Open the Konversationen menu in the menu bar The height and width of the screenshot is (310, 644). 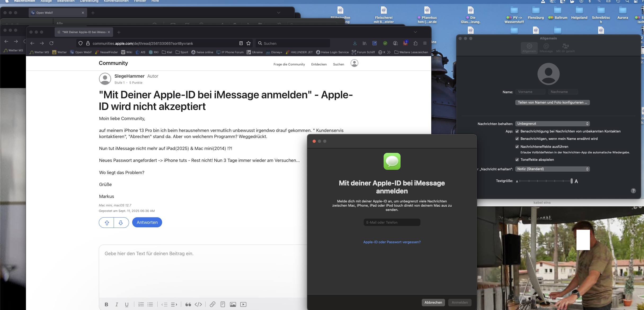coord(116,1)
